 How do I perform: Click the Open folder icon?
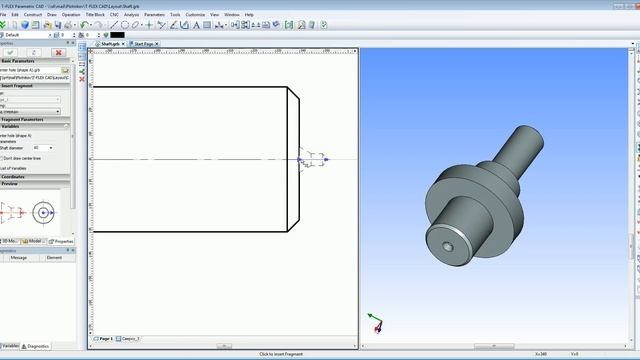(47, 25)
